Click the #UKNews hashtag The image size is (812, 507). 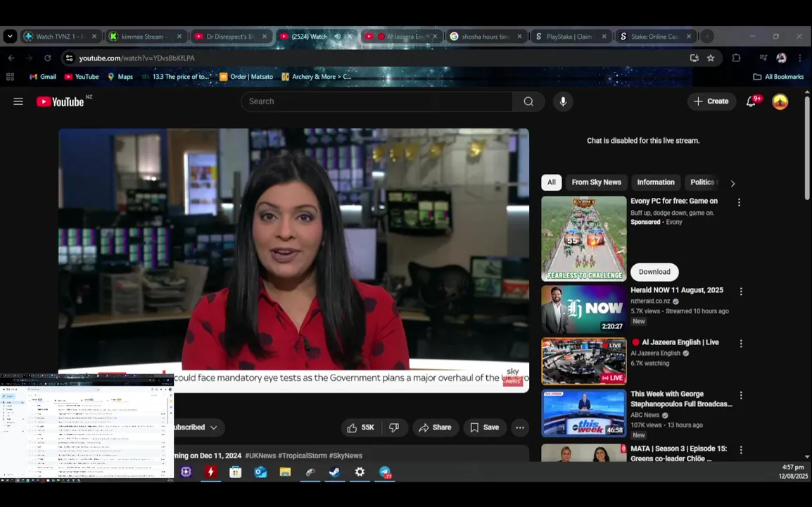click(260, 456)
